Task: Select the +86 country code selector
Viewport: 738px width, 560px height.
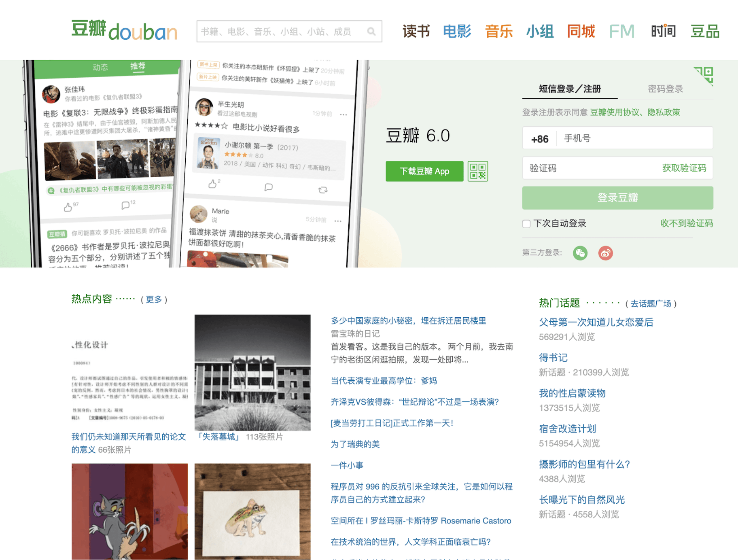Action: pyautogui.click(x=540, y=139)
